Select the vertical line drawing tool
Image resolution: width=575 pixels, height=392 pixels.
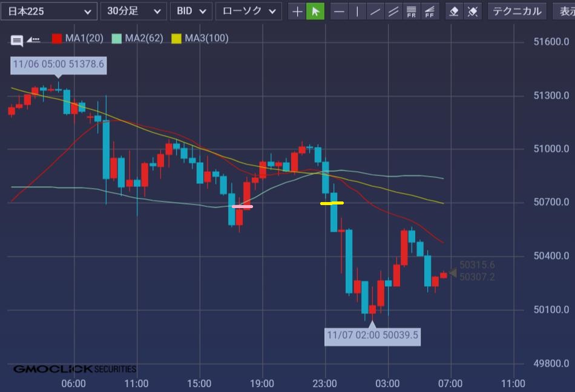point(357,11)
